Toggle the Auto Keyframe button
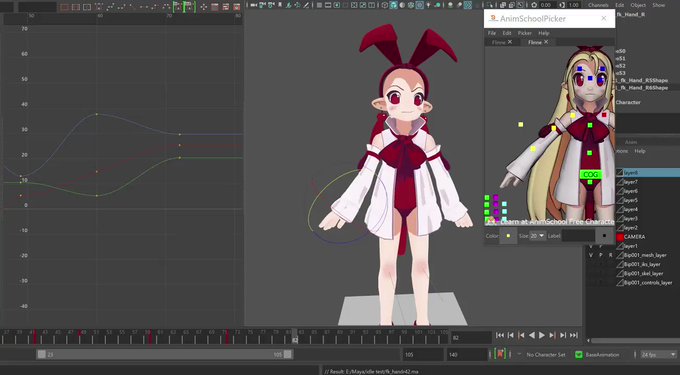This screenshot has height=375, width=680. [500, 354]
